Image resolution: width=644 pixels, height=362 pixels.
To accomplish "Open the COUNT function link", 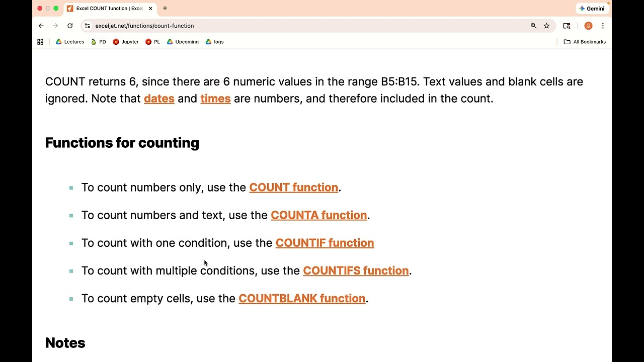I will click(x=293, y=188).
